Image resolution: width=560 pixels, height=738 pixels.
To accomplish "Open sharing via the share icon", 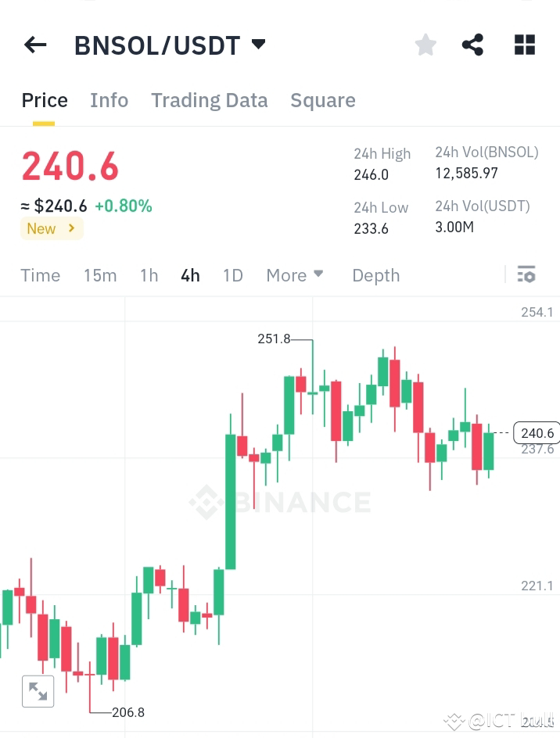I will [x=472, y=45].
